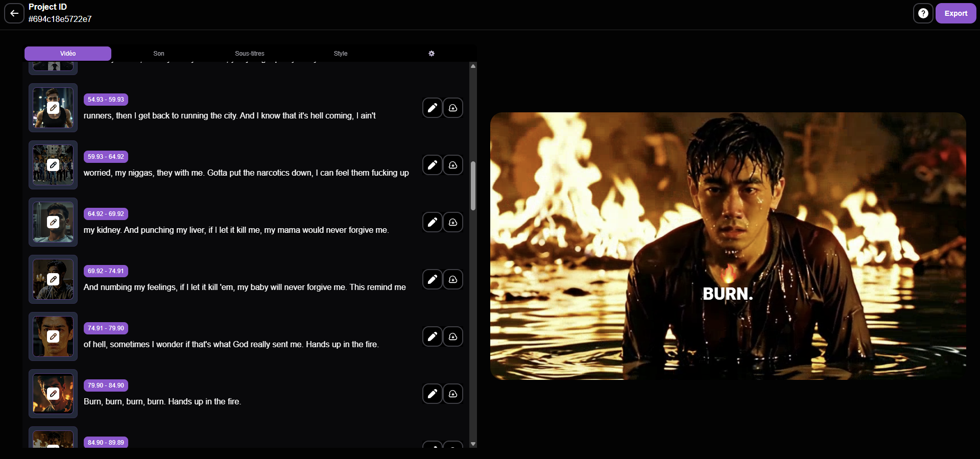Screen dimensions: 980x459
Task: Click upload icon for the 54.93 - 59.93 segment
Action: 453,108
